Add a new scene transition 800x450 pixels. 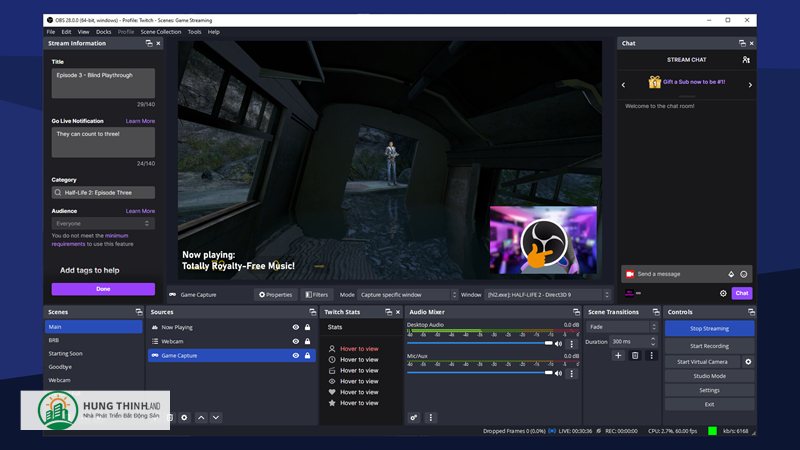pyautogui.click(x=618, y=355)
